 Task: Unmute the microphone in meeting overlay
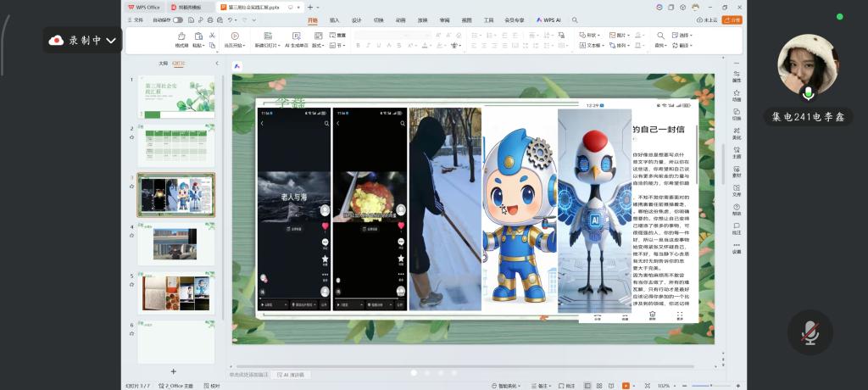tap(810, 331)
